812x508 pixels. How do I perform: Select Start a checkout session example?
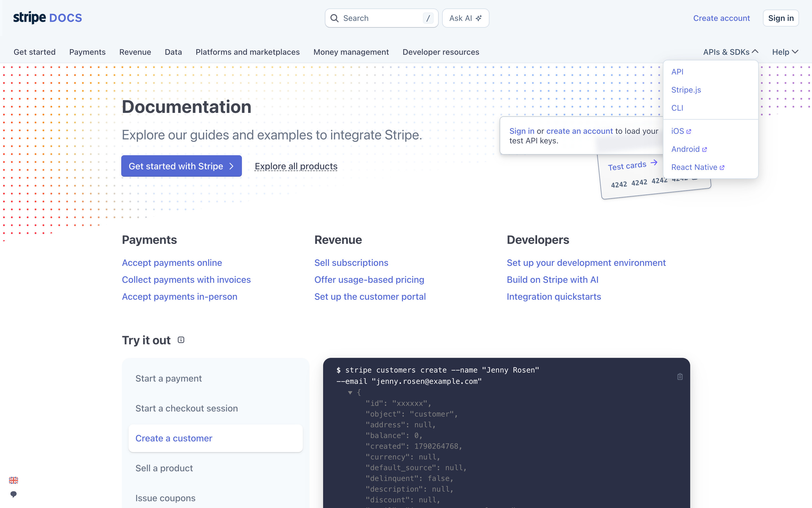click(215, 408)
